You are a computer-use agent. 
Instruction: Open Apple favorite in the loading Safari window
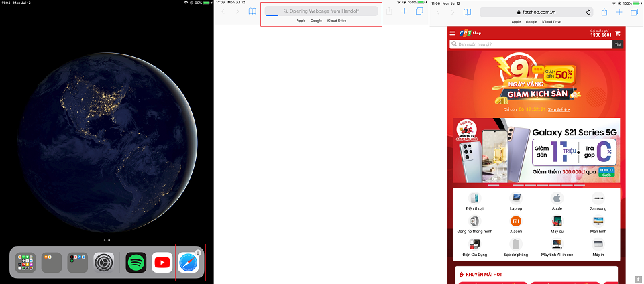[301, 21]
